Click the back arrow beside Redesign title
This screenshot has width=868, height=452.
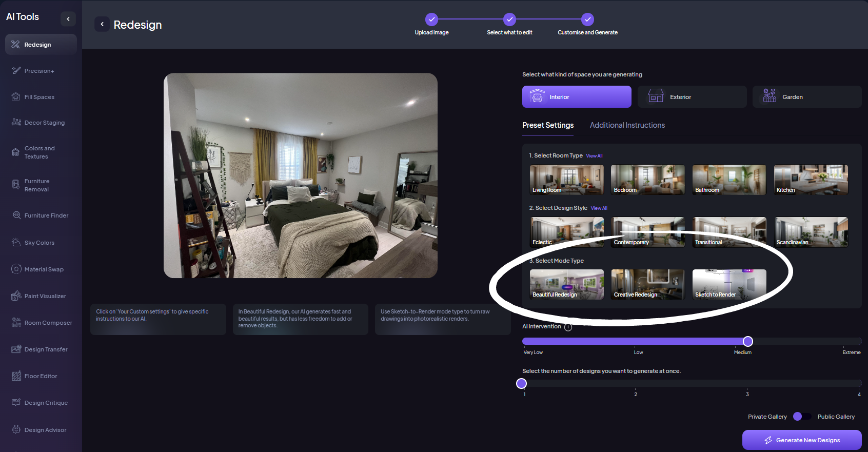point(102,24)
